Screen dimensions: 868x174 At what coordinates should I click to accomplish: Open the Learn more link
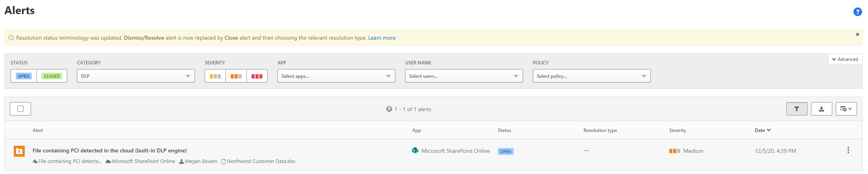click(382, 38)
